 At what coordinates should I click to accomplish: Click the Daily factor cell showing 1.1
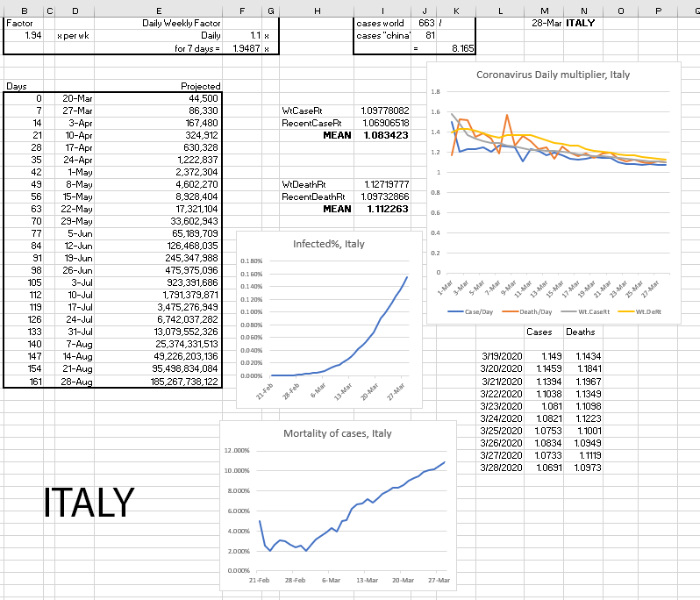[x=248, y=36]
